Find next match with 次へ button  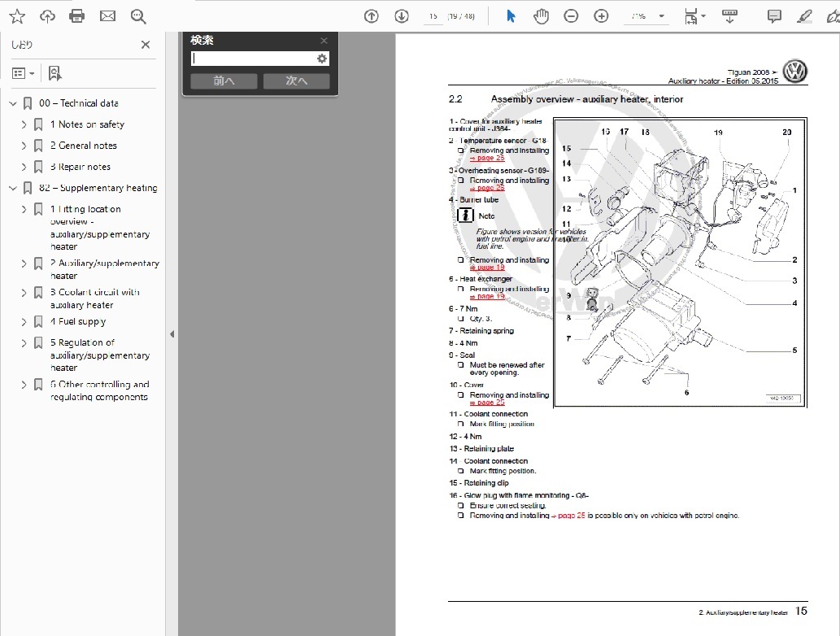[x=296, y=81]
